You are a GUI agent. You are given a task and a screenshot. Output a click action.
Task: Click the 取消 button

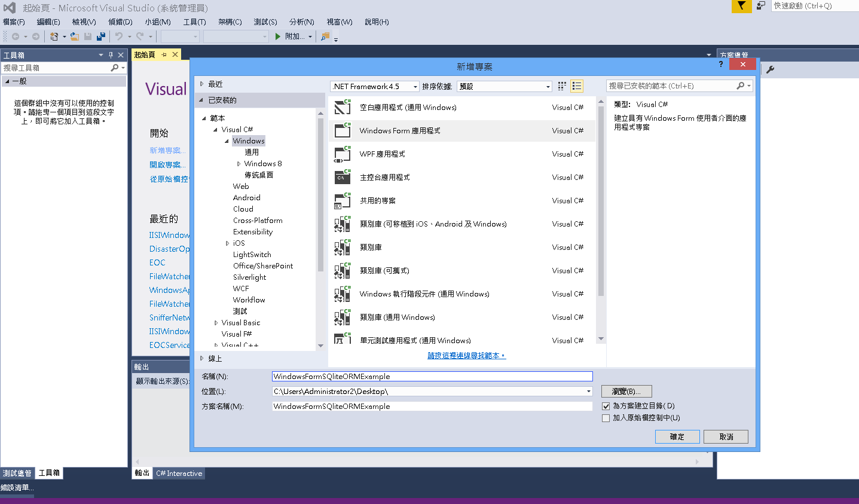coord(726,437)
